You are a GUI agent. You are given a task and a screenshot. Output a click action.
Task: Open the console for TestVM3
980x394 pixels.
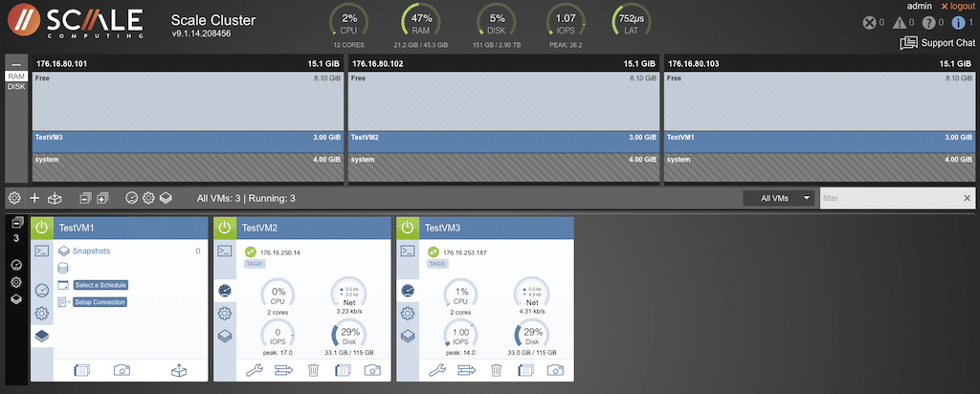pos(408,251)
